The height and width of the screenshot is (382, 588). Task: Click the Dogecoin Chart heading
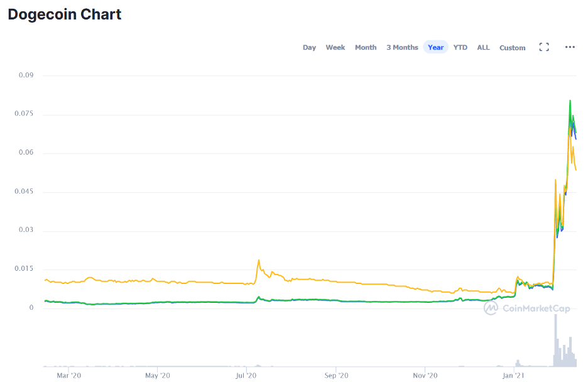tap(65, 14)
